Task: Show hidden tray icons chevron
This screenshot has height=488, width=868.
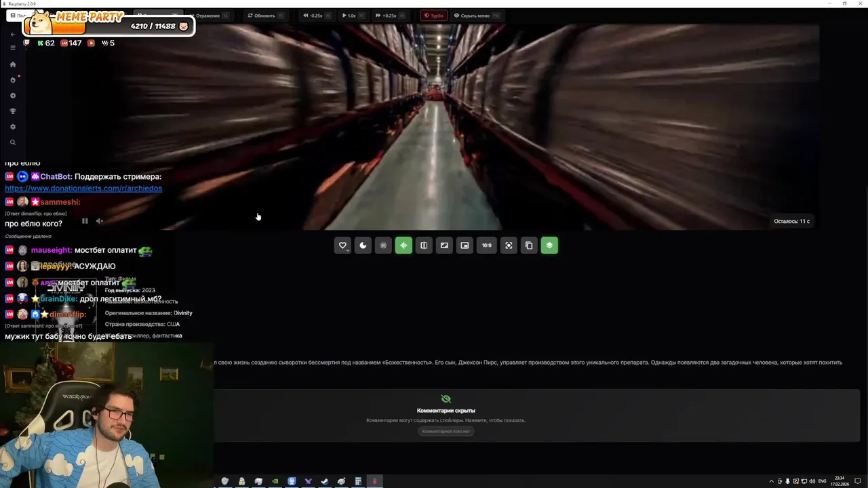Action: [771, 481]
